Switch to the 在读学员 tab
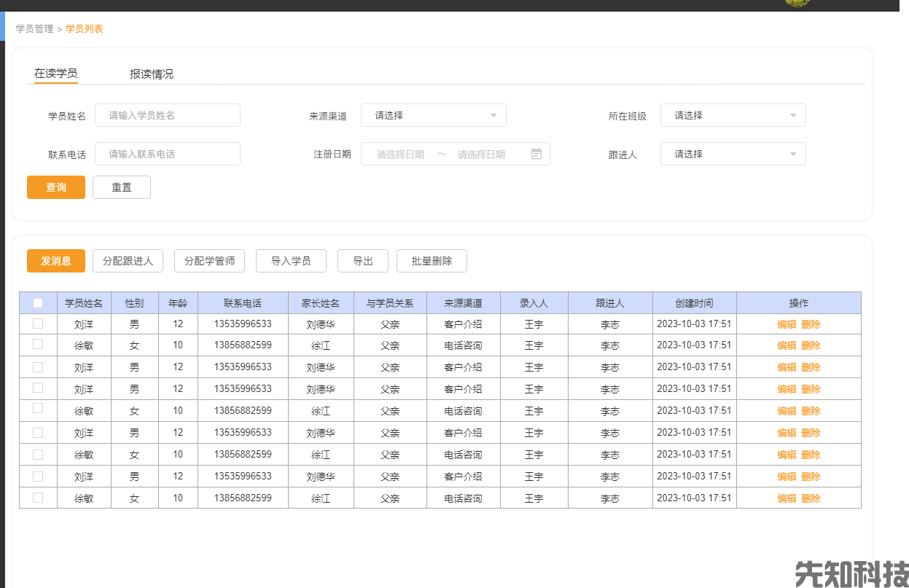The height and width of the screenshot is (588, 909). pos(56,73)
